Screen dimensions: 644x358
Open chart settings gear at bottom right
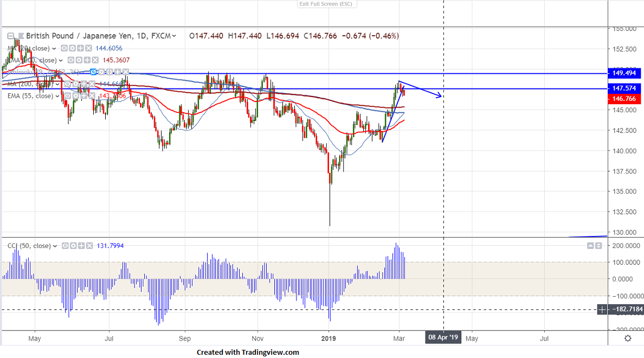(x=628, y=338)
